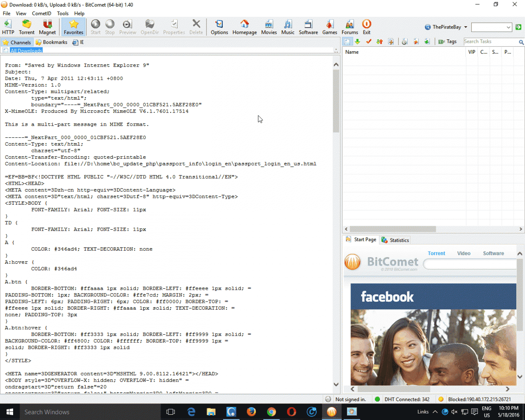Click the BitComet search field

click(x=470, y=264)
